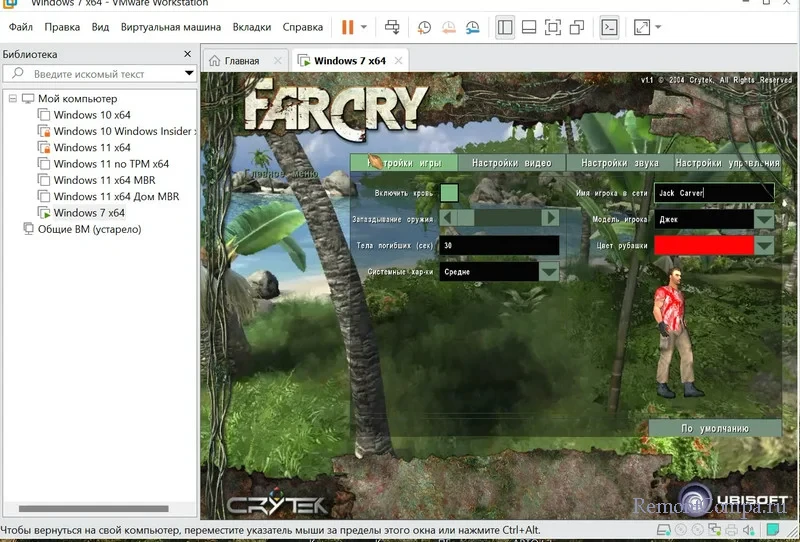800x542 pixels.
Task: Click the Тела погибших (сек) field
Action: coord(499,245)
